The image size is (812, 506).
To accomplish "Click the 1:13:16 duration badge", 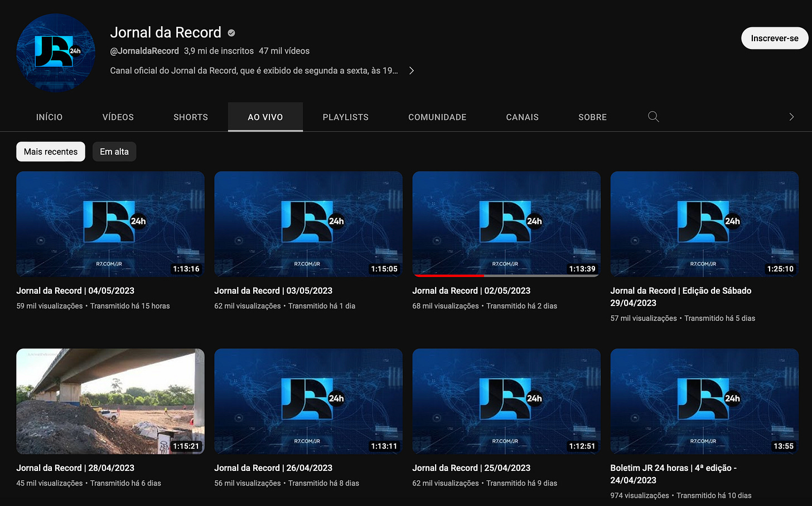I will (x=186, y=269).
